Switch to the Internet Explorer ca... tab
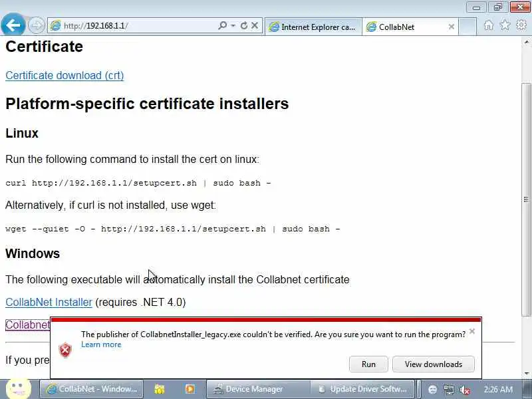 (313, 27)
